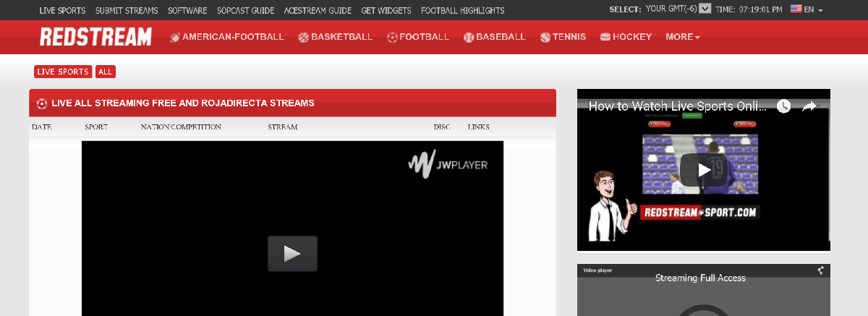Viewport: 868px width, 316px height.
Task: Click the Nation/Competition column header
Action: (x=181, y=127)
